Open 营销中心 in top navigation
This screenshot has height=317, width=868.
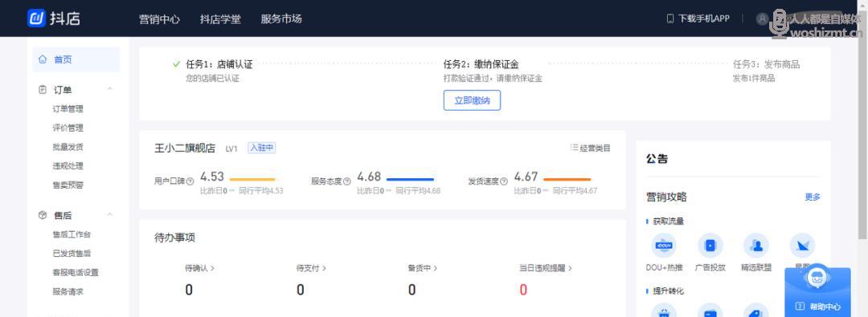[159, 18]
